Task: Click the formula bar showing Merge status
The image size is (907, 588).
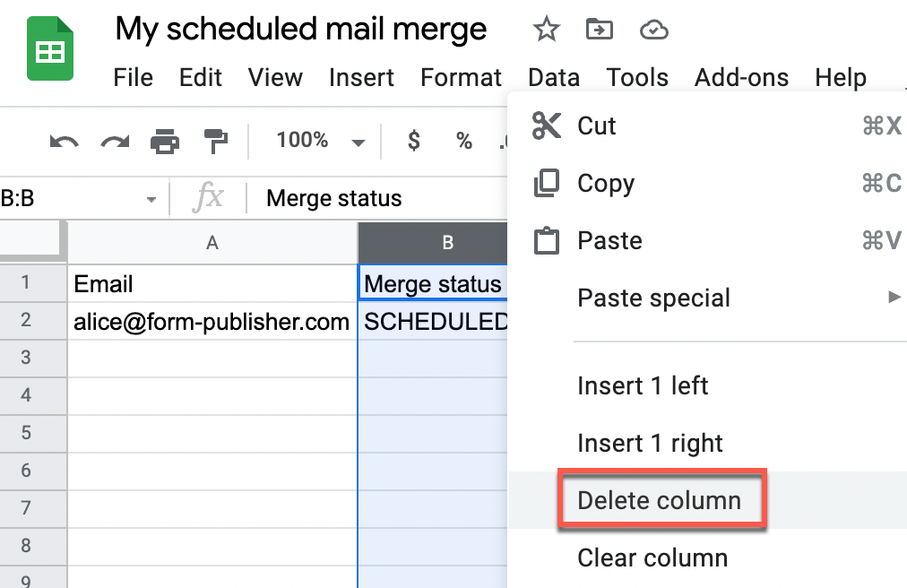Action: (x=376, y=198)
